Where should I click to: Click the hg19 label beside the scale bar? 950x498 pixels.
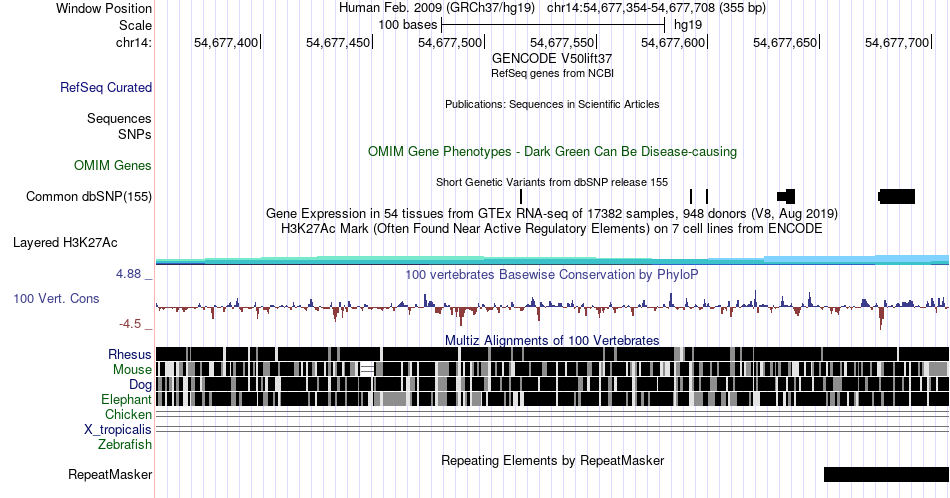click(x=688, y=25)
